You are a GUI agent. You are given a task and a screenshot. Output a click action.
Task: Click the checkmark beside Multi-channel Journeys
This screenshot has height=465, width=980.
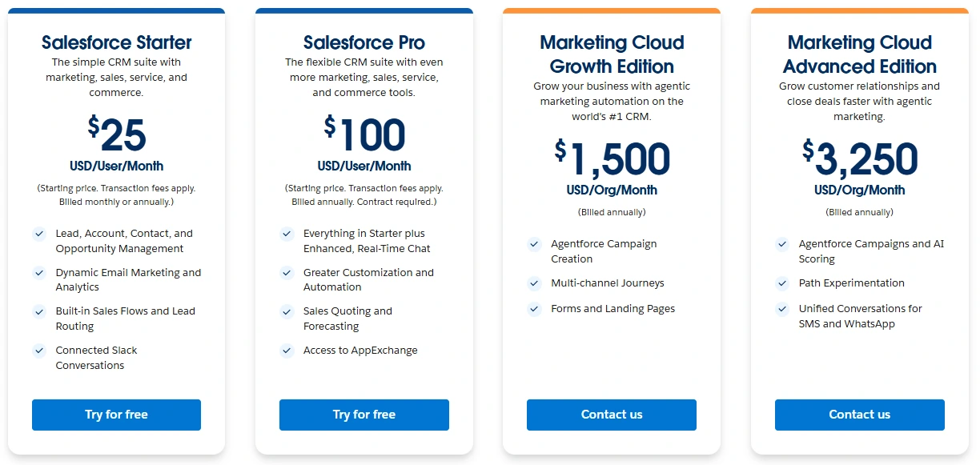[534, 283]
